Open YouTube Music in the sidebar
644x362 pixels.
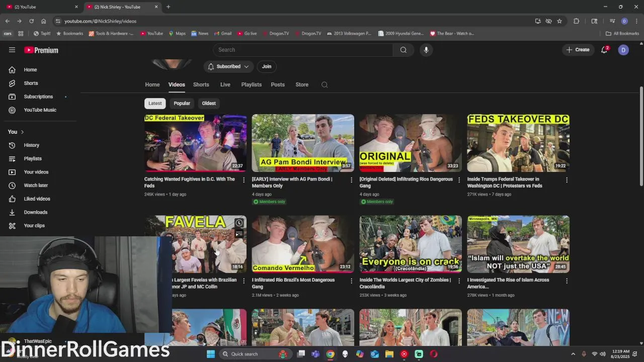[x=40, y=110]
